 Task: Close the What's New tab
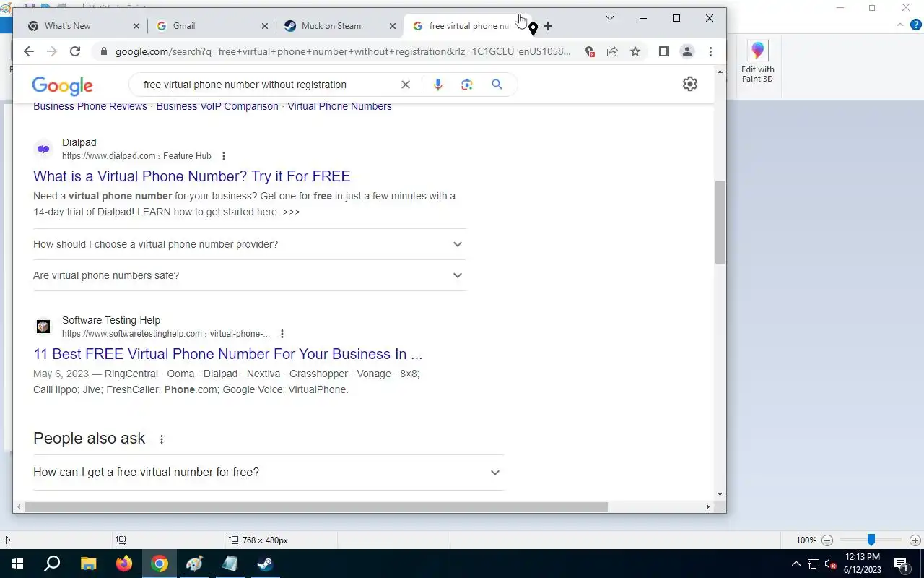(x=136, y=26)
